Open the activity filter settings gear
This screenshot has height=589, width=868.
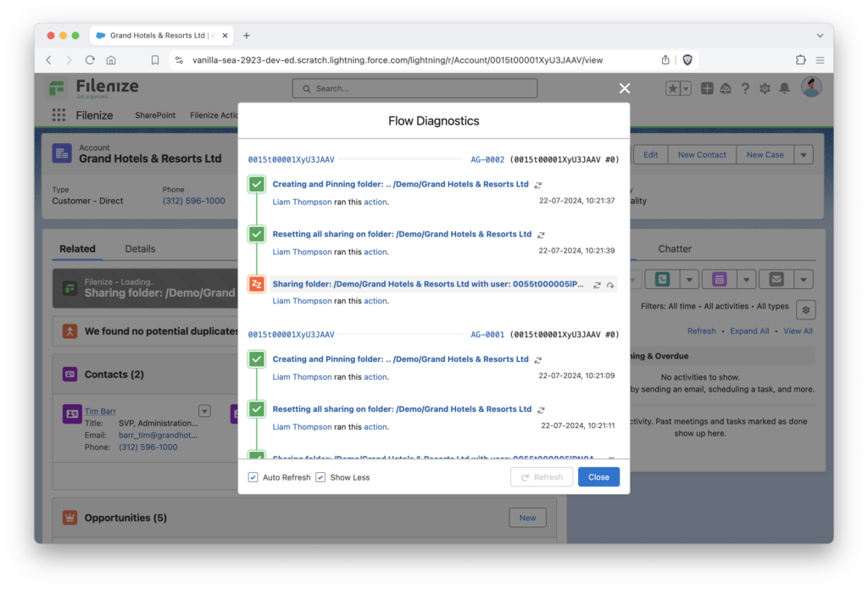coord(806,310)
